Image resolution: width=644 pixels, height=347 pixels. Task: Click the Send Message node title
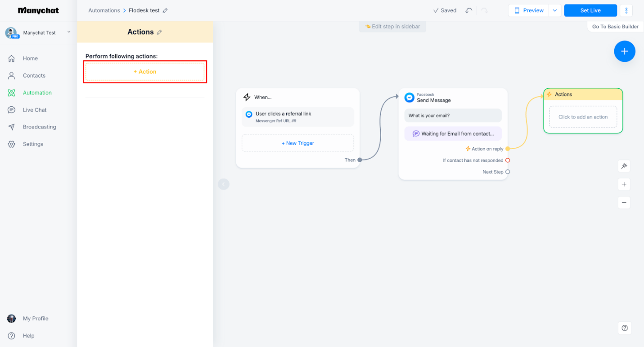(433, 100)
